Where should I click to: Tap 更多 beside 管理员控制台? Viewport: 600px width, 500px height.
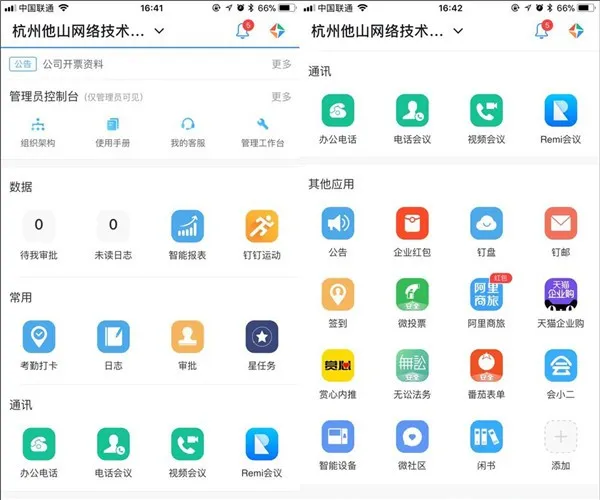(x=281, y=97)
